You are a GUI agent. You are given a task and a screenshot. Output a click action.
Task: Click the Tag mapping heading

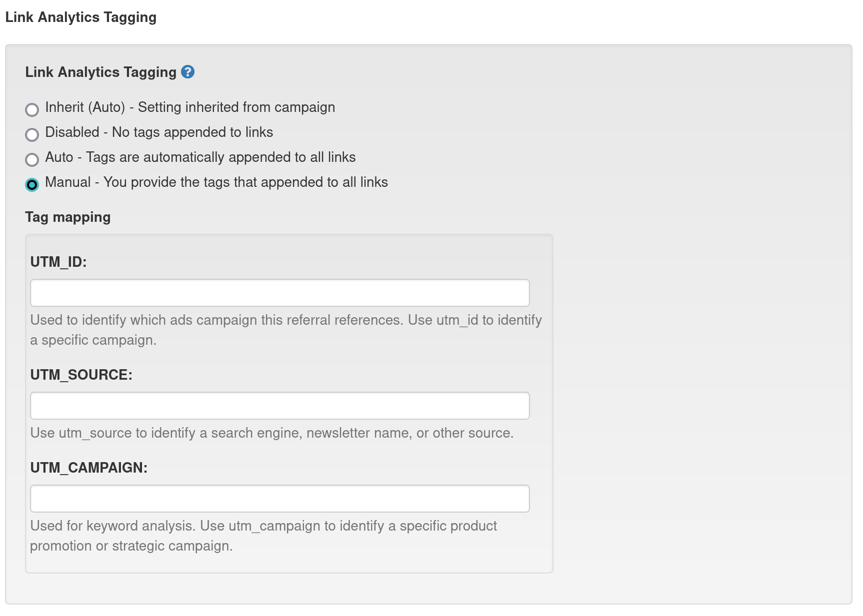click(x=68, y=217)
